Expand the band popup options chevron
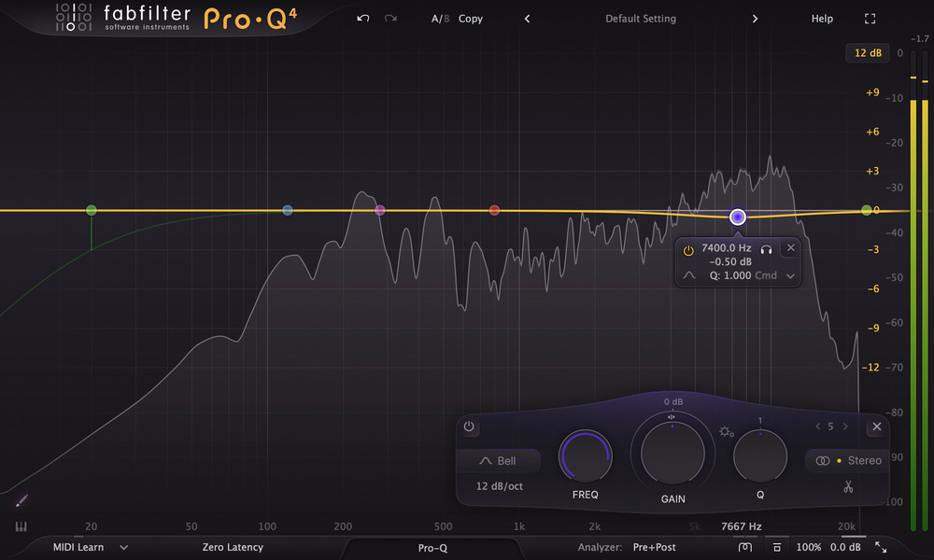 click(790, 276)
